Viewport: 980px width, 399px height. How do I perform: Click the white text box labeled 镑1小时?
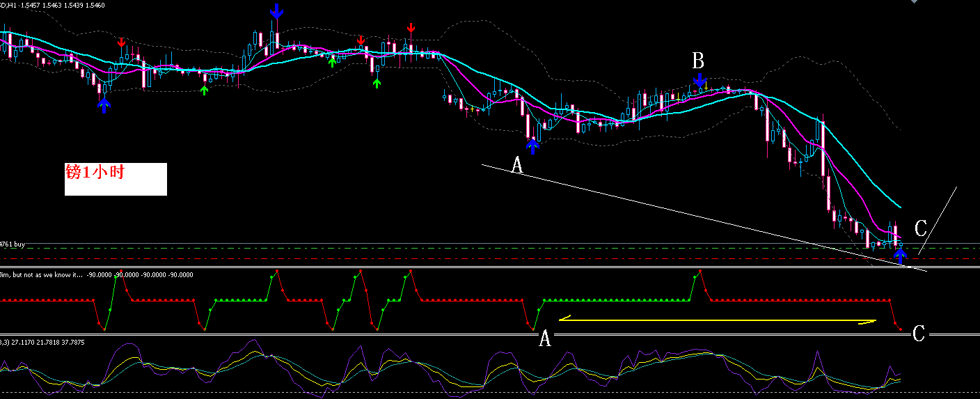pyautogui.click(x=116, y=179)
